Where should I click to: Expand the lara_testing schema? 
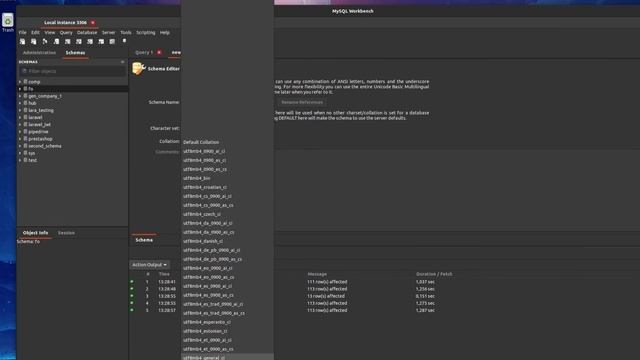(20, 110)
